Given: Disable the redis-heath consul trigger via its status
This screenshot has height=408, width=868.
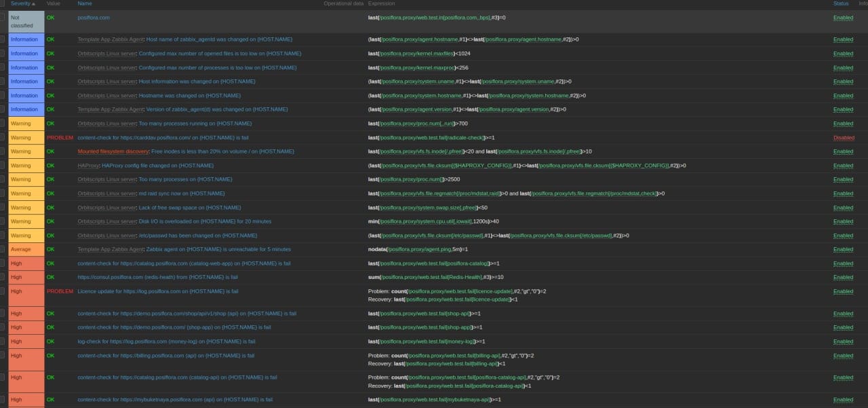Looking at the screenshot, I should (844, 277).
